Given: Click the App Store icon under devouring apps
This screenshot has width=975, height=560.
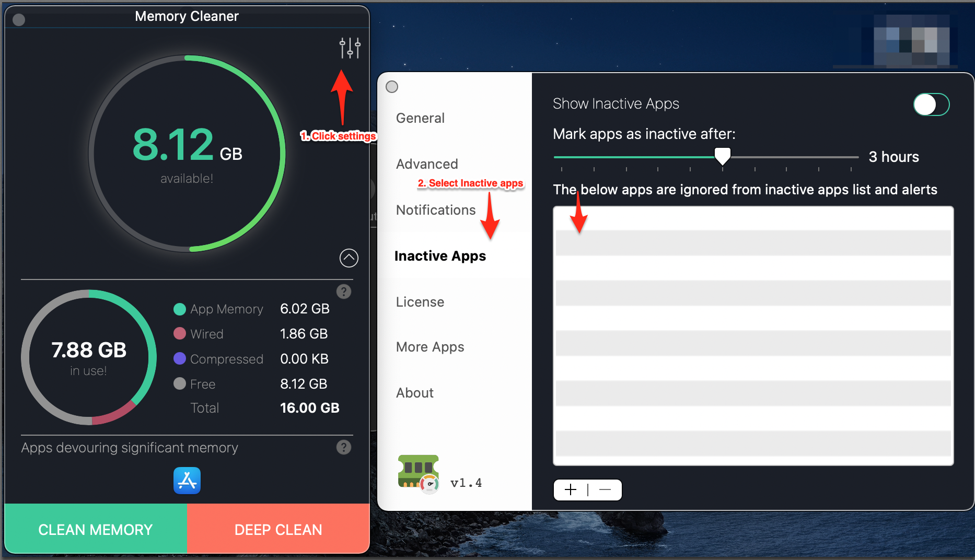Looking at the screenshot, I should point(187,481).
